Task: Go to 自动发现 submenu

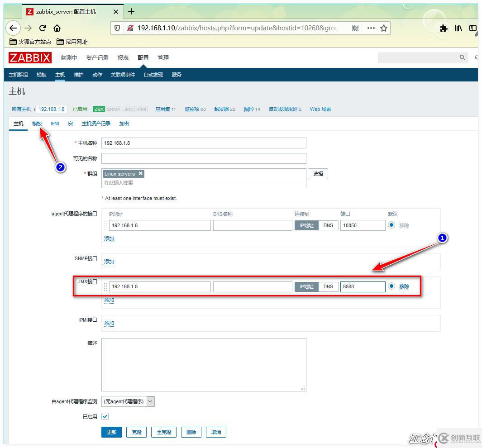Action: coord(153,75)
